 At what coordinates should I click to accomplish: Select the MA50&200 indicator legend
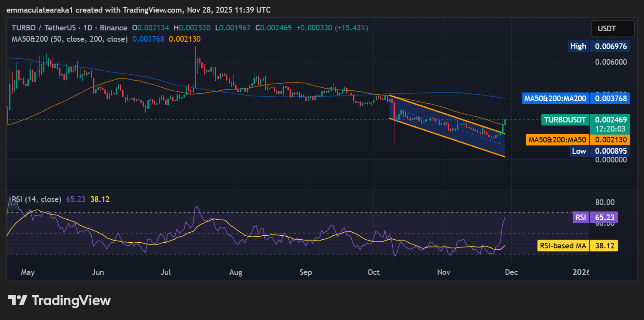70,39
